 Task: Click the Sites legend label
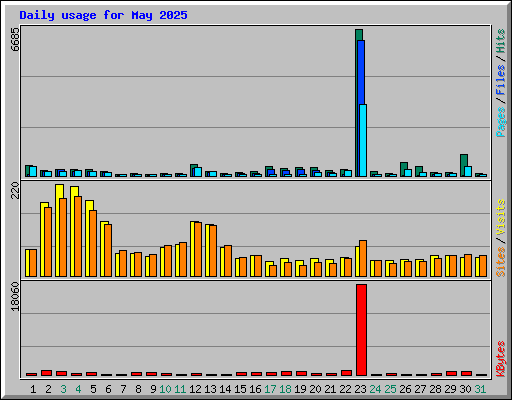tap(500, 262)
